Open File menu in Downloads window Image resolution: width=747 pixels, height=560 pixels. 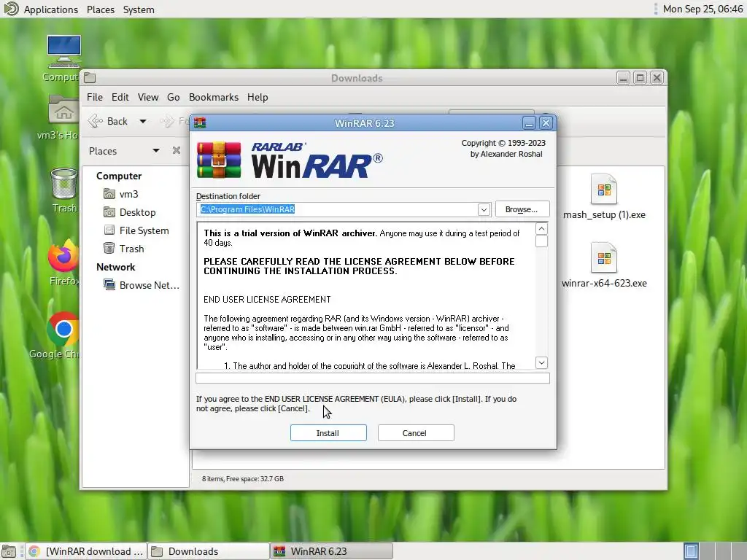[x=94, y=97]
